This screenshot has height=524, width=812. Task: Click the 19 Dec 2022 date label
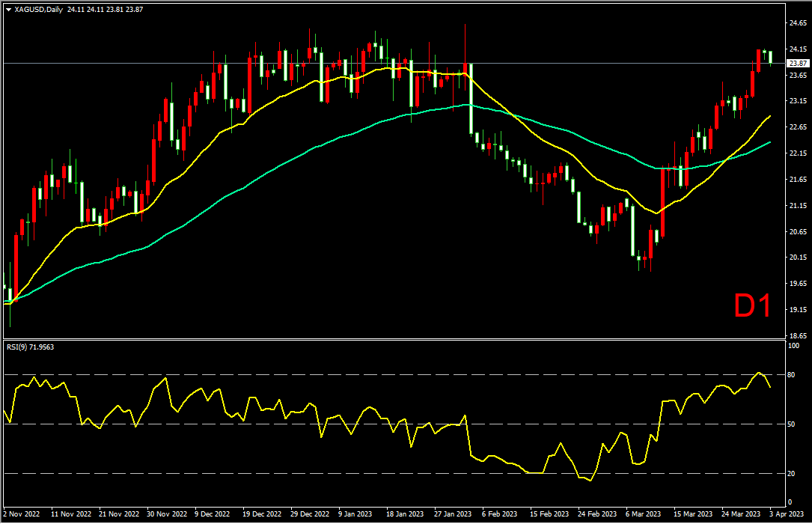[262, 514]
